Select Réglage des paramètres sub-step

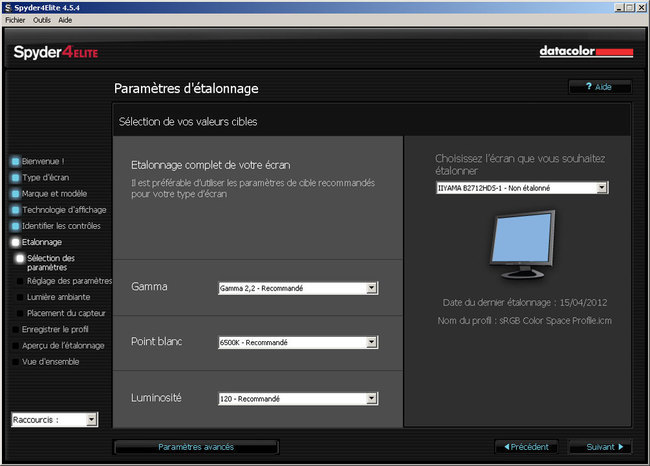coord(69,281)
